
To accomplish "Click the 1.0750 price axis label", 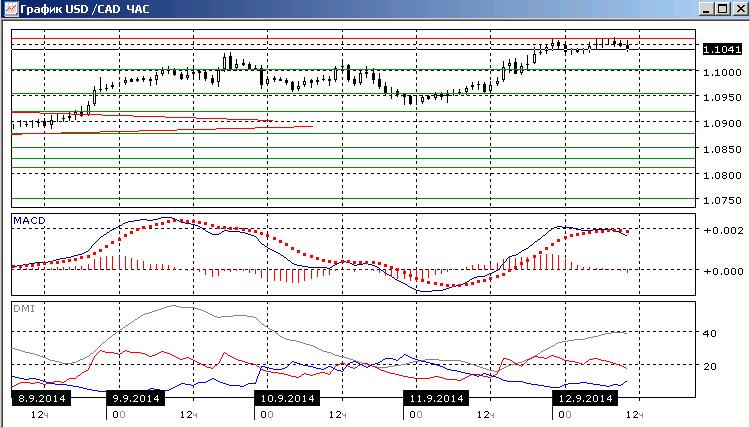I will tap(722, 200).
